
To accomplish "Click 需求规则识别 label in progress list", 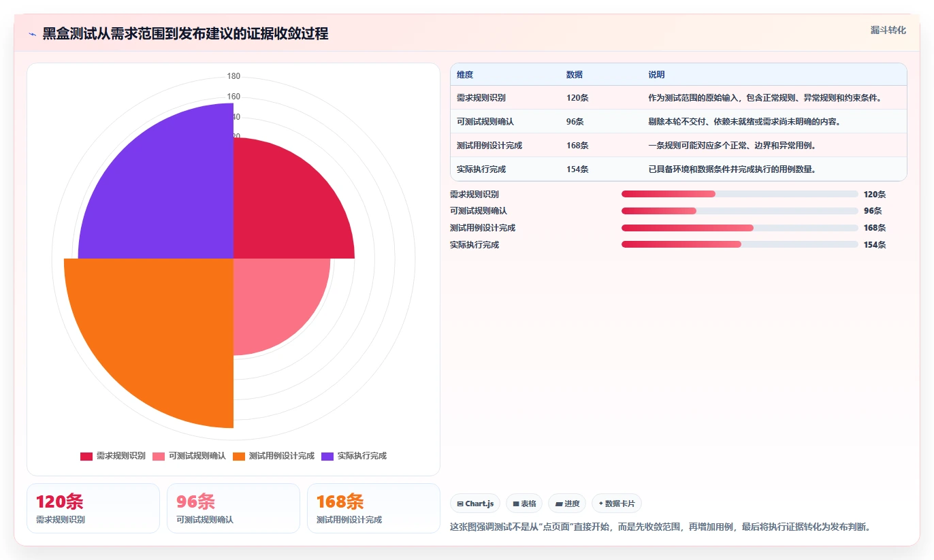I will (x=474, y=194).
